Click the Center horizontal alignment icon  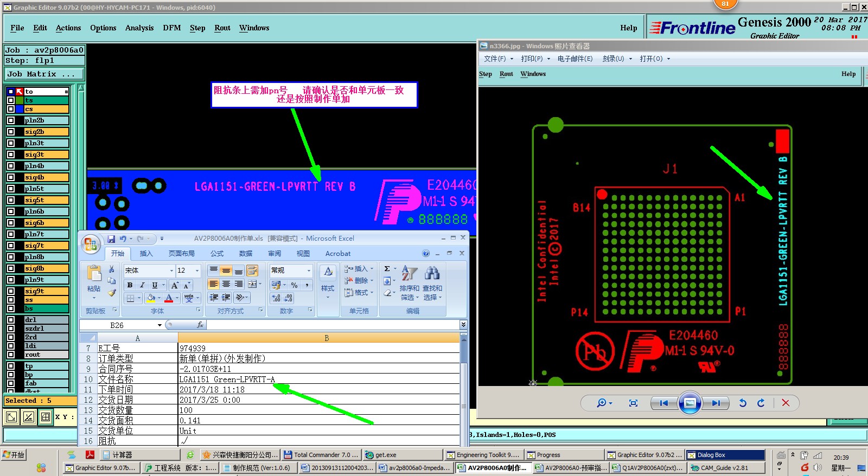point(226,284)
